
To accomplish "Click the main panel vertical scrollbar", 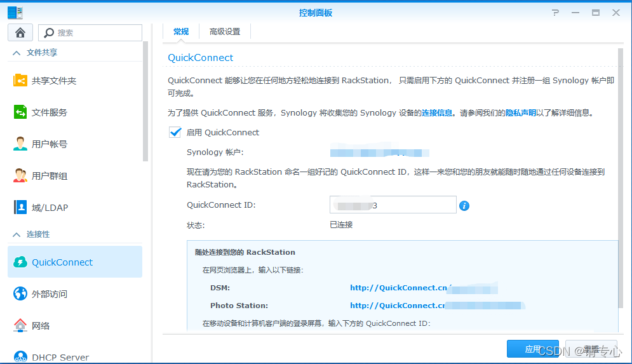I will 621,177.
